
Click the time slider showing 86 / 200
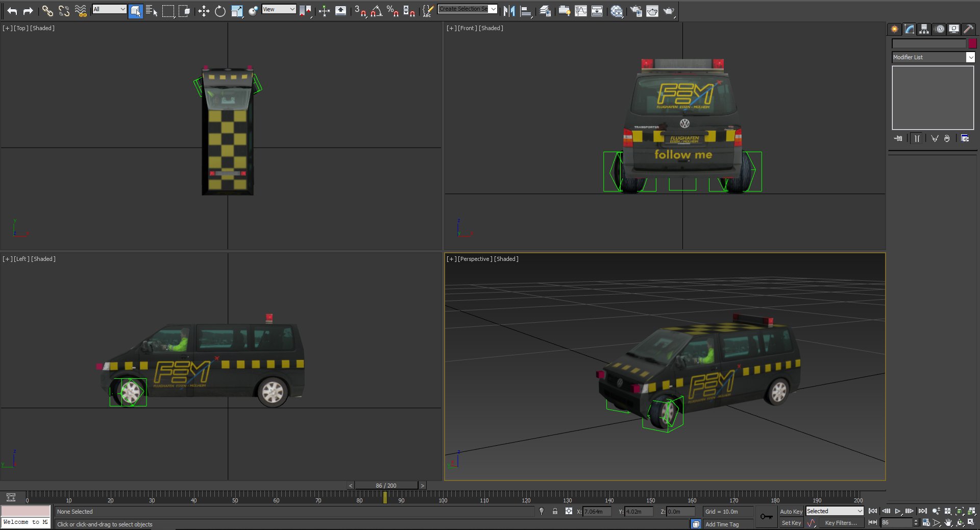pos(386,486)
